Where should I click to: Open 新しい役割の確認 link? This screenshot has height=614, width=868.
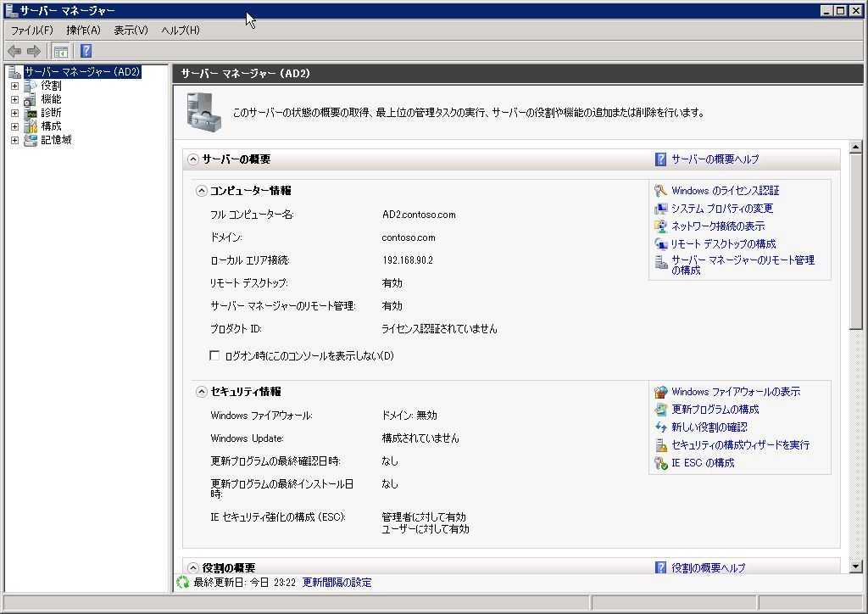[709, 427]
